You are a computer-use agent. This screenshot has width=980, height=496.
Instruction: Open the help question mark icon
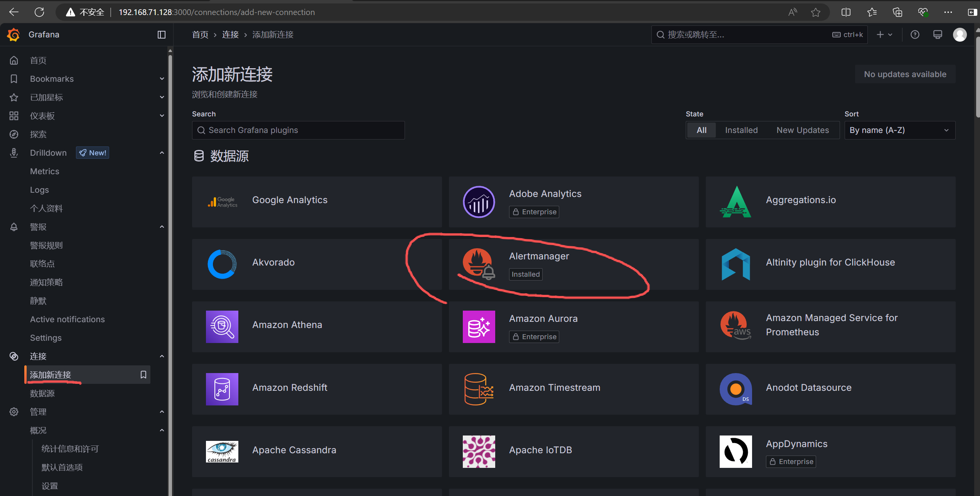click(x=915, y=35)
